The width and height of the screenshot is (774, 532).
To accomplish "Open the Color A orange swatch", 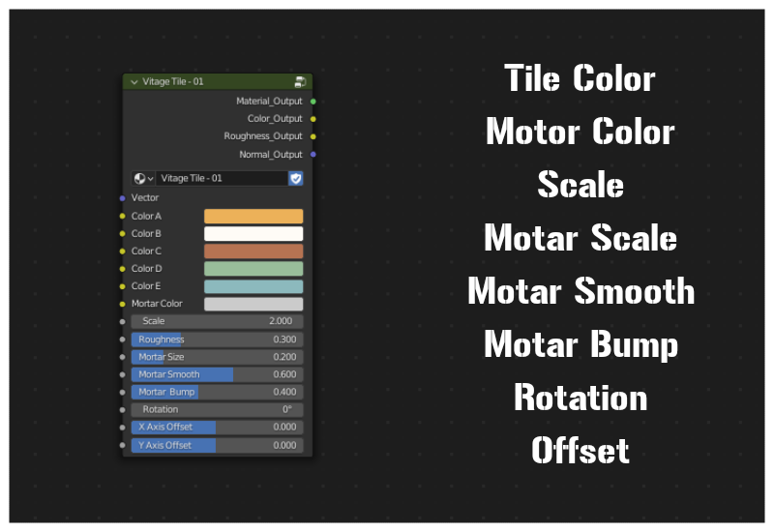I will [253, 216].
